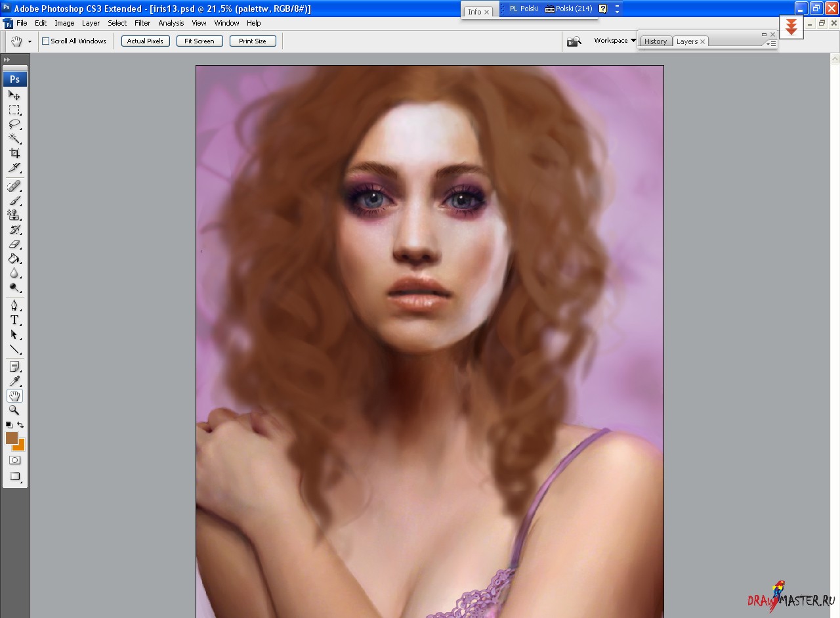Swap foreground and background colors
The width and height of the screenshot is (840, 618).
(x=20, y=425)
